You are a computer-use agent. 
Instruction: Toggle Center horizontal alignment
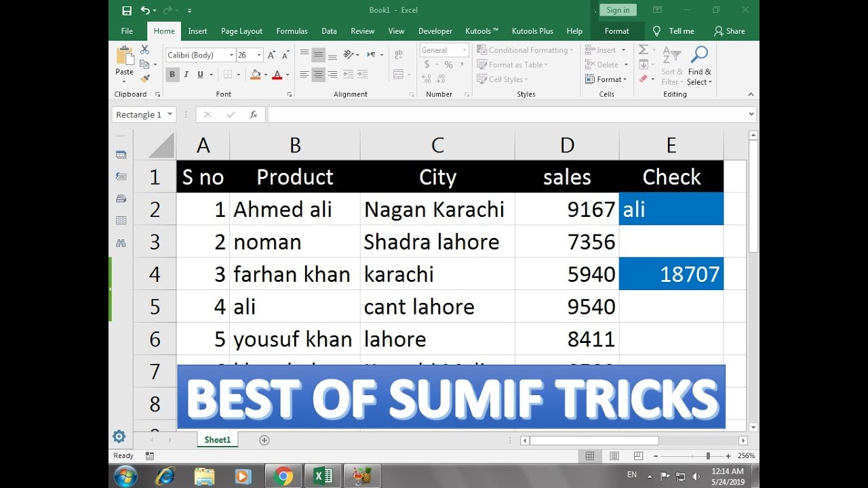point(318,75)
